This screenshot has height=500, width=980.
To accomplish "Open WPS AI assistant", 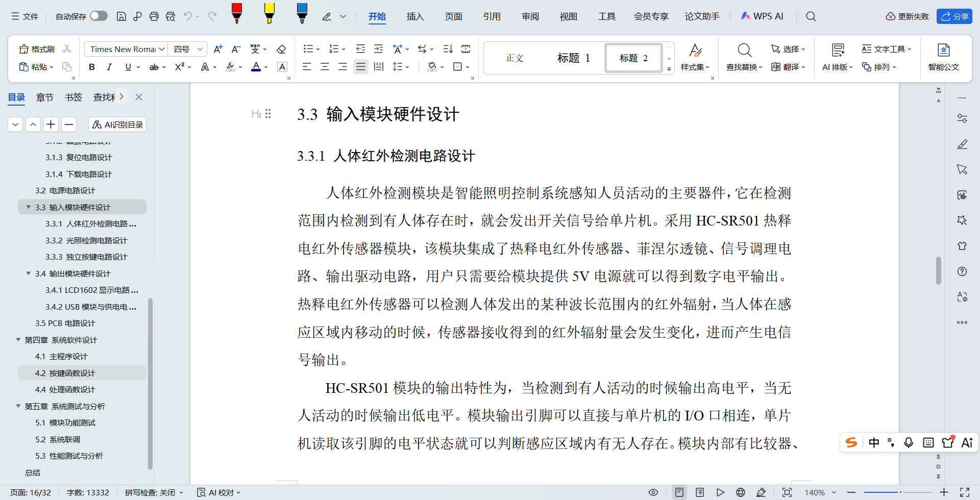I will coord(762,16).
